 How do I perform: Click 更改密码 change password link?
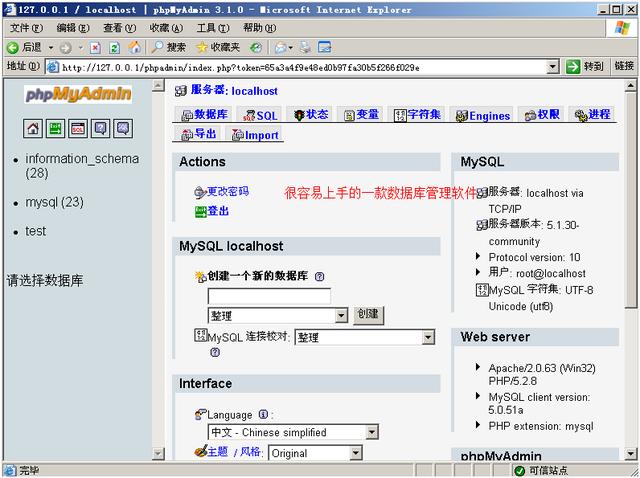[228, 191]
